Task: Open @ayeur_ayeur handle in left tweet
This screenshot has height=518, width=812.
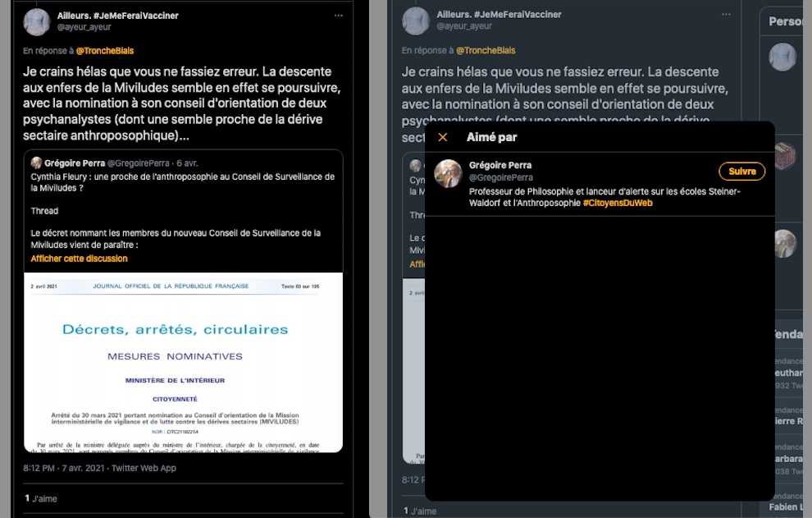Action: coord(84,27)
